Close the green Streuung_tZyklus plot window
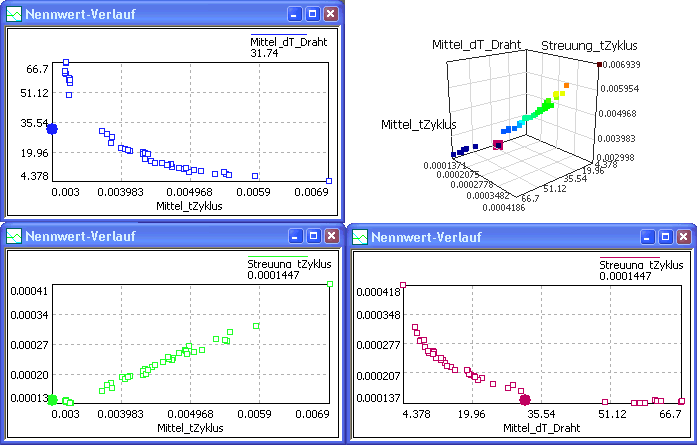697x445 pixels. coord(331,236)
